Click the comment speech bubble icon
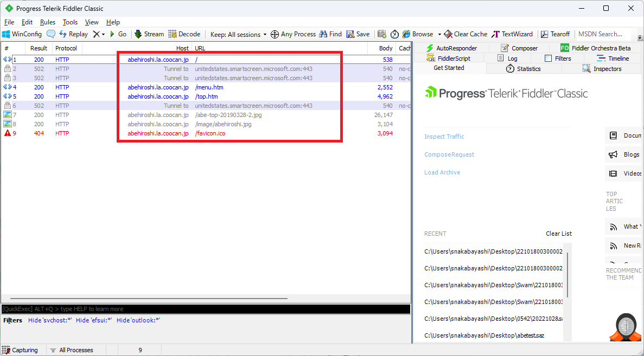The height and width of the screenshot is (356, 644). pos(51,34)
